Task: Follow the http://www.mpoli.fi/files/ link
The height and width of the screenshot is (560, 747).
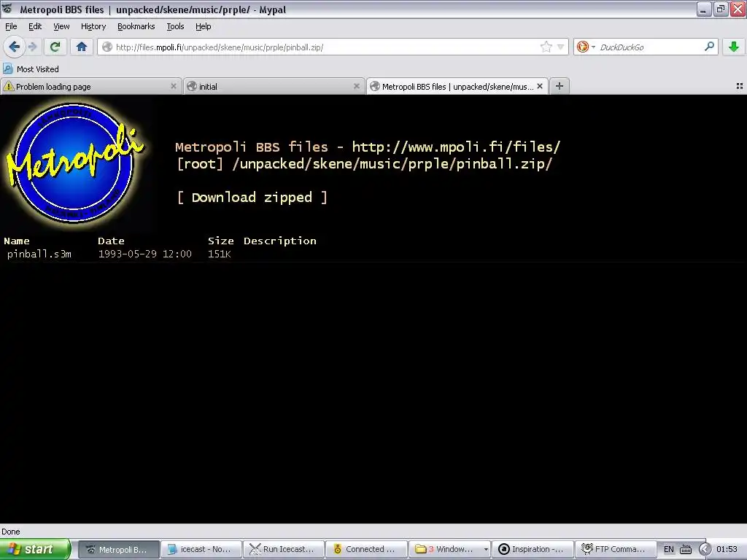Action: pos(456,147)
